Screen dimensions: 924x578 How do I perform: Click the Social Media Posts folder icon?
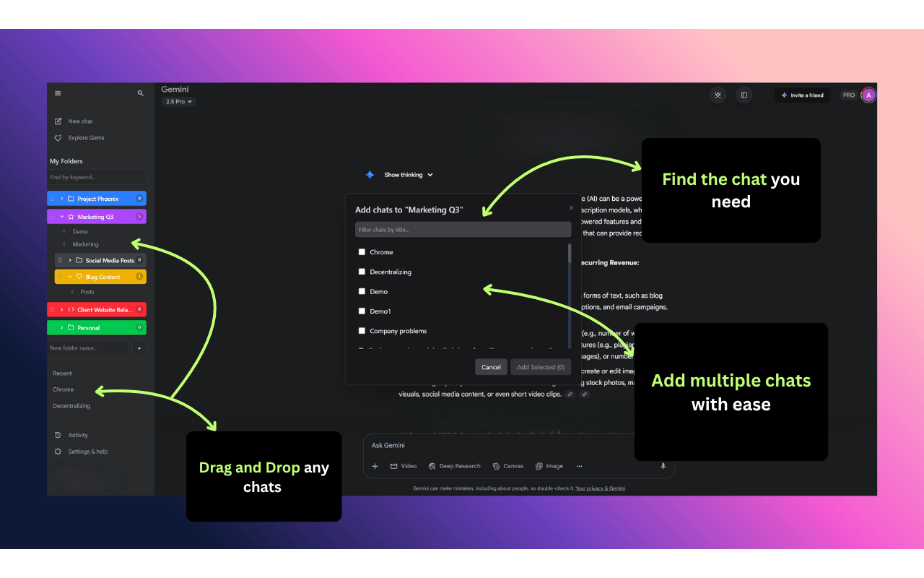(79, 260)
